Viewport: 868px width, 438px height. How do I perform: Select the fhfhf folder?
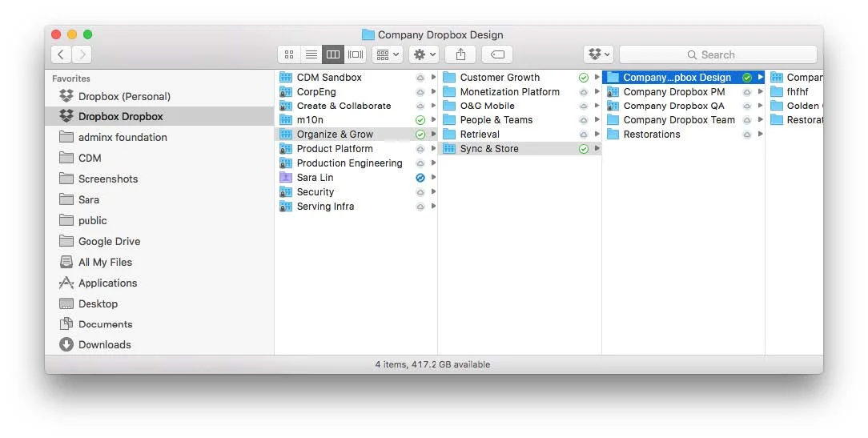(795, 92)
